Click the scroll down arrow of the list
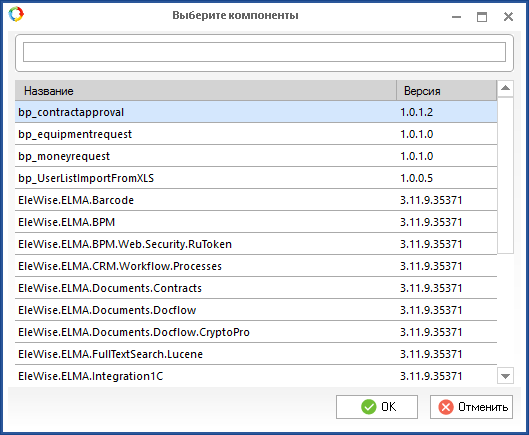Screen dimensions: 529x435 pos(505,376)
